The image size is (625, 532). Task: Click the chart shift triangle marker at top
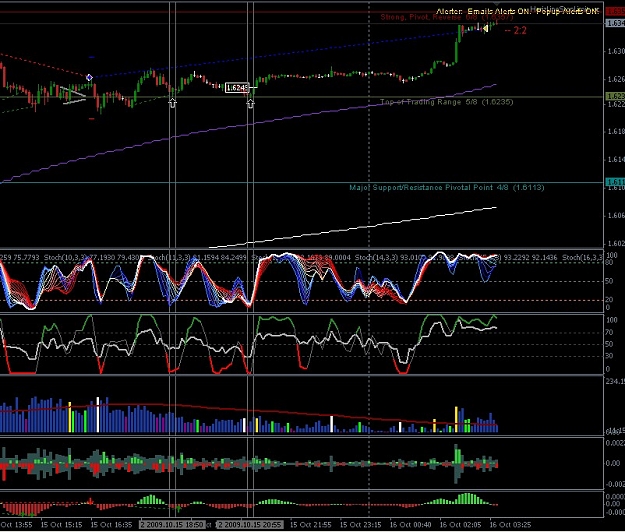(497, 4)
